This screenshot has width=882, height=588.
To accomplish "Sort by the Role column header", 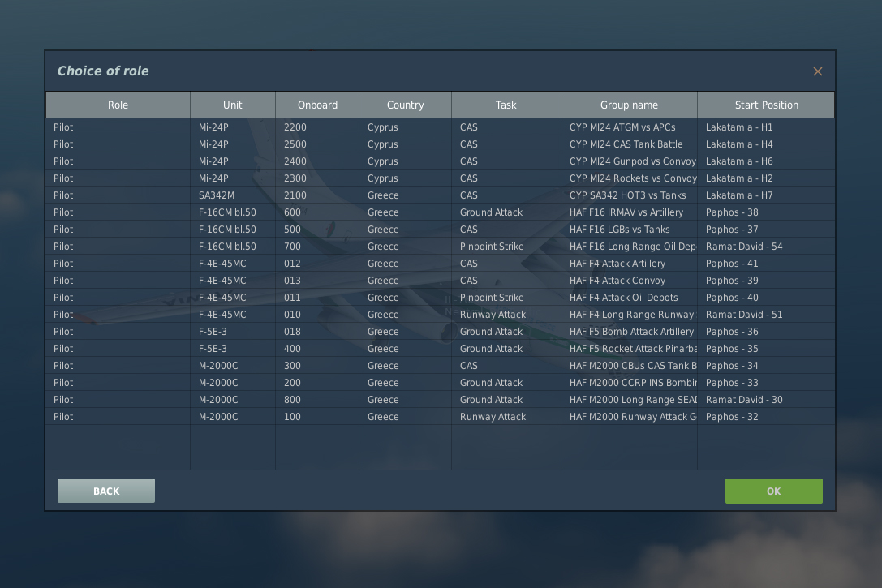I will pyautogui.click(x=118, y=105).
